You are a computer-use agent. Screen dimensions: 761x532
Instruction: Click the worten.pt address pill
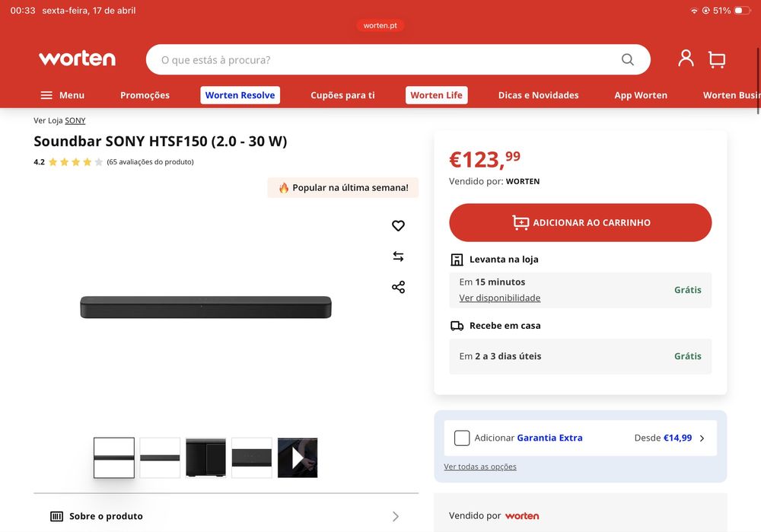(x=380, y=25)
